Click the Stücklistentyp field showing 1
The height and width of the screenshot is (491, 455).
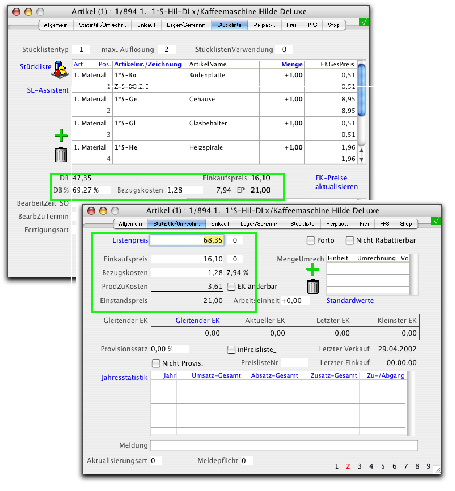pos(81,49)
